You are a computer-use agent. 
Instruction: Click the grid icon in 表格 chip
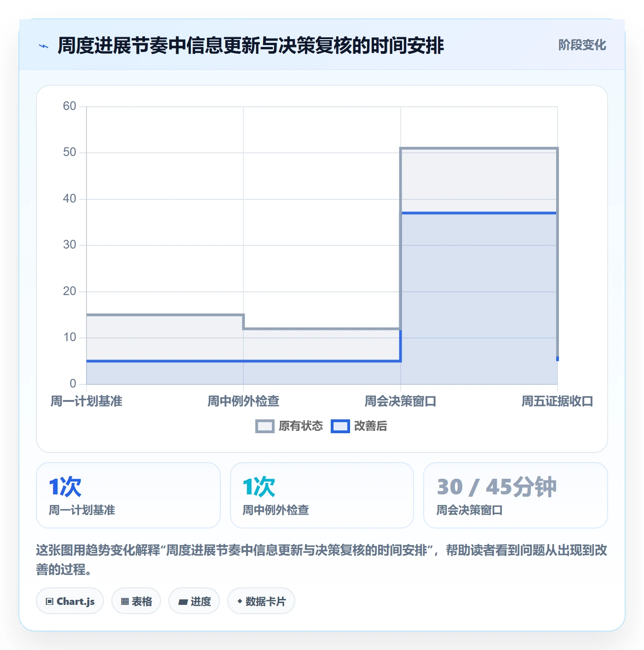point(125,602)
